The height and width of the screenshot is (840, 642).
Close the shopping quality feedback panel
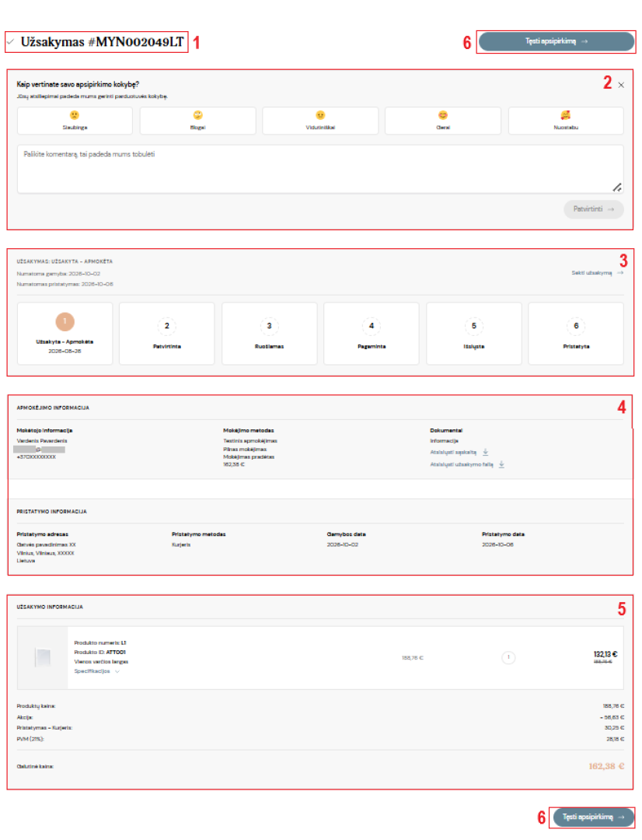pos(621,85)
